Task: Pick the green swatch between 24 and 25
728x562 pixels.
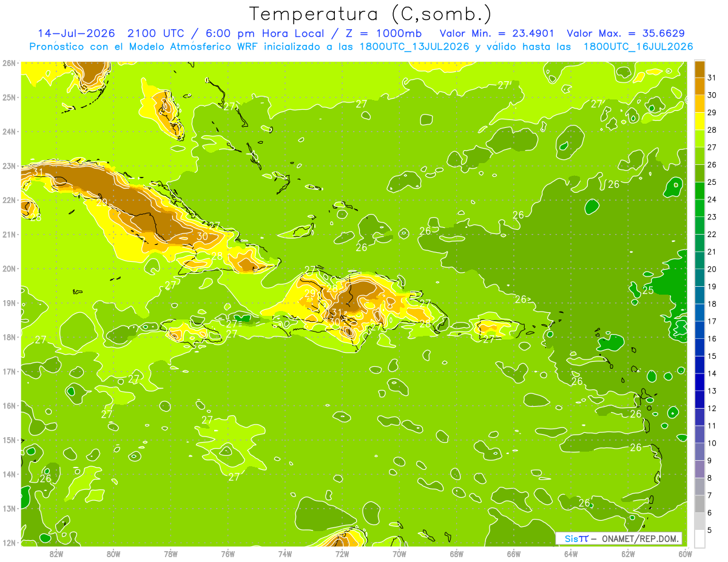Action: pyautogui.click(x=699, y=191)
